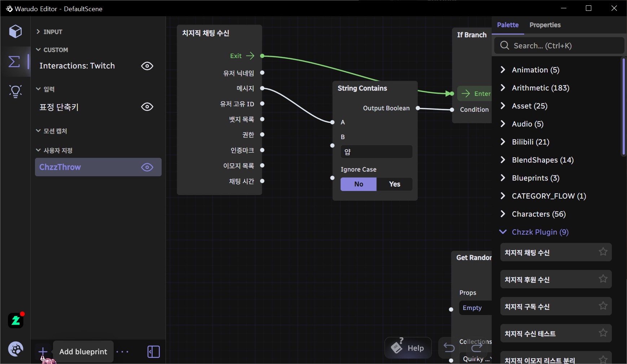627x364 pixels.
Task: Add the 치지직 후원 수신 node from palette
Action: [556, 279]
